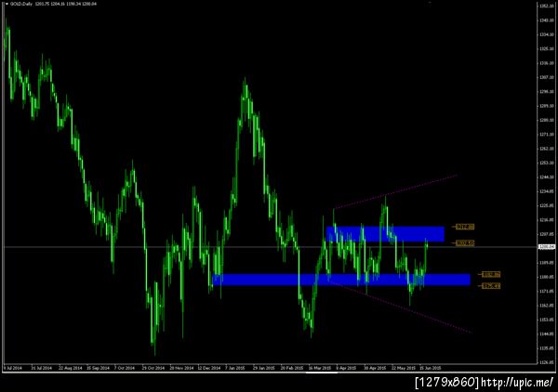Click the '7 Jan 2015' date label
558x392 pixels.
click(x=235, y=368)
